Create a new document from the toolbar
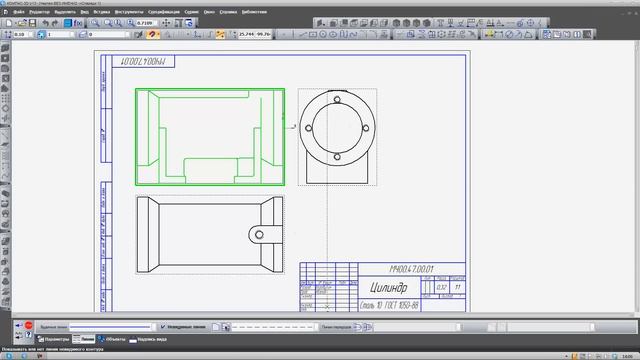 coord(9,23)
